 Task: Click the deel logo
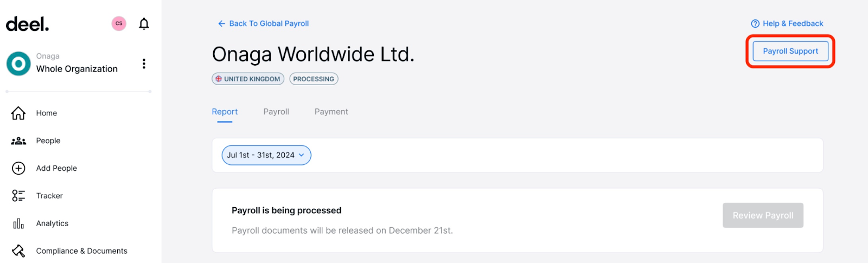pos(28,24)
